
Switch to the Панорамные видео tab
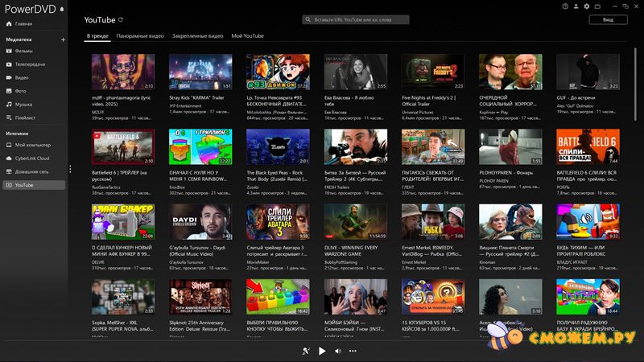pos(140,36)
